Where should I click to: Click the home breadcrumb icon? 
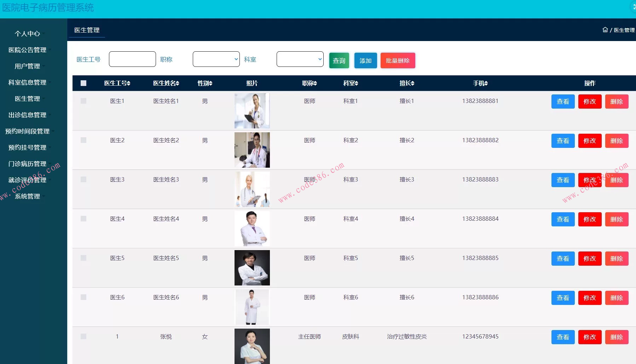click(605, 30)
